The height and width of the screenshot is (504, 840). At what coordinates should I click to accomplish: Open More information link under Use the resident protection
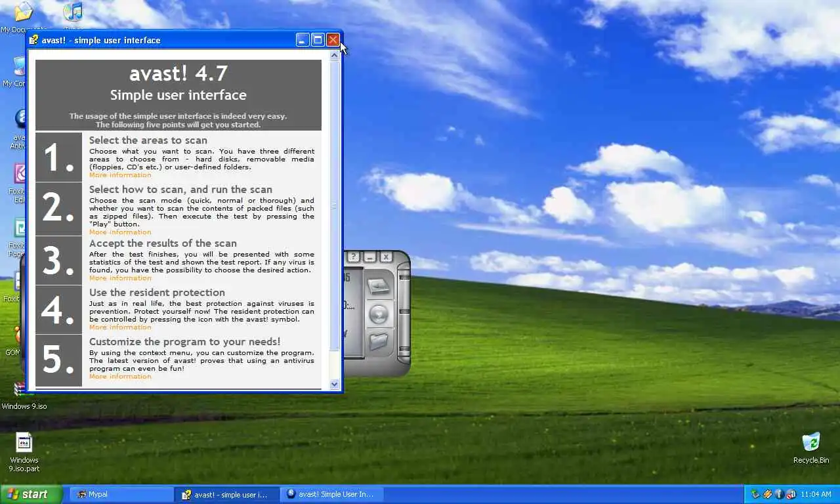tap(120, 327)
